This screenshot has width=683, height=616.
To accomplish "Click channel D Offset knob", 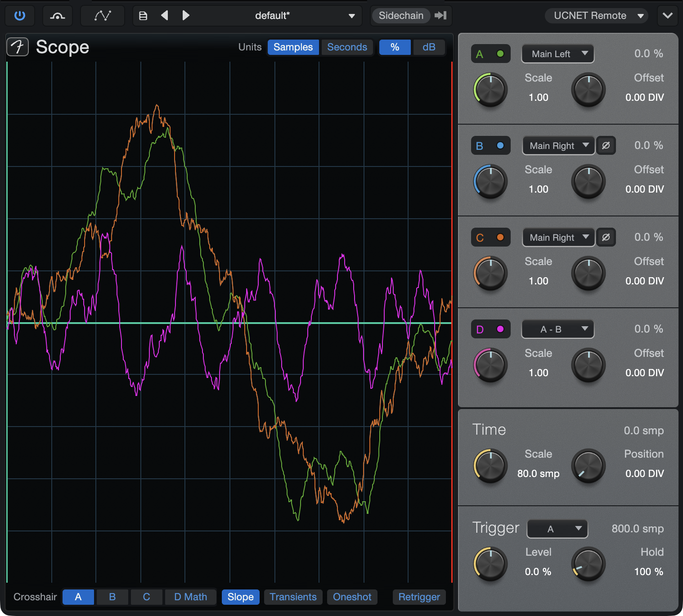I will [x=589, y=365].
